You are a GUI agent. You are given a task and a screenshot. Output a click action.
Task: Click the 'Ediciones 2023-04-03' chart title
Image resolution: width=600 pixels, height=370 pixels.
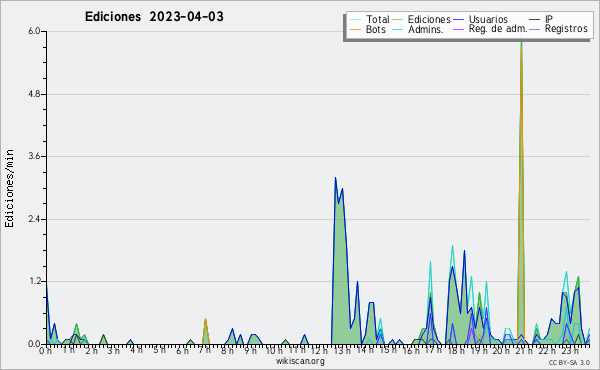coord(154,17)
